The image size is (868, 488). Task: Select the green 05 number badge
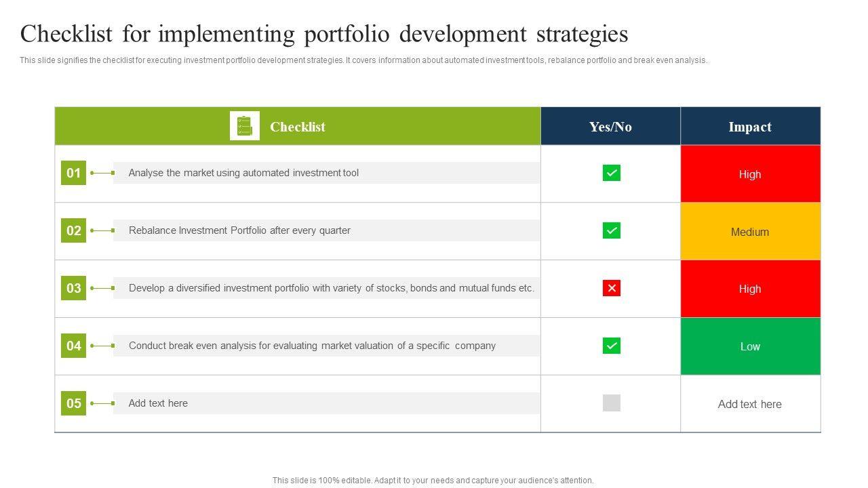coord(73,403)
